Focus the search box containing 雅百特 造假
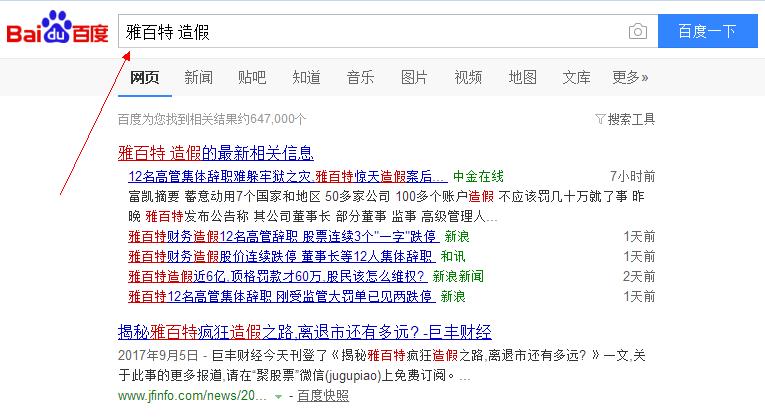The height and width of the screenshot is (419, 765). click(388, 31)
